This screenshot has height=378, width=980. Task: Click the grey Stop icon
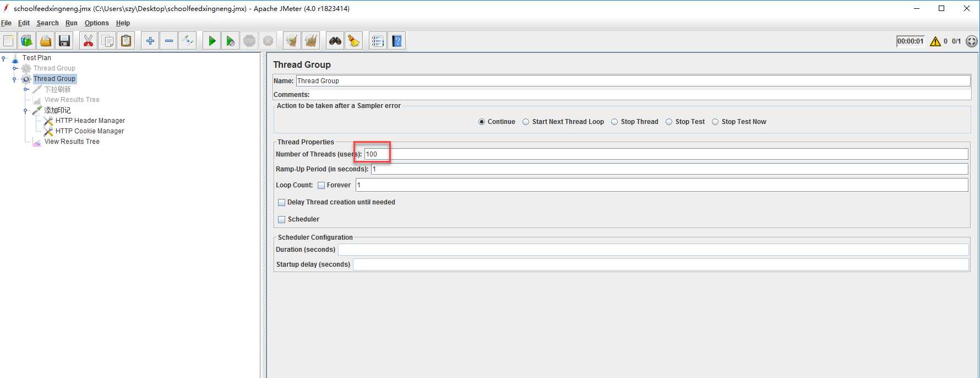click(249, 41)
